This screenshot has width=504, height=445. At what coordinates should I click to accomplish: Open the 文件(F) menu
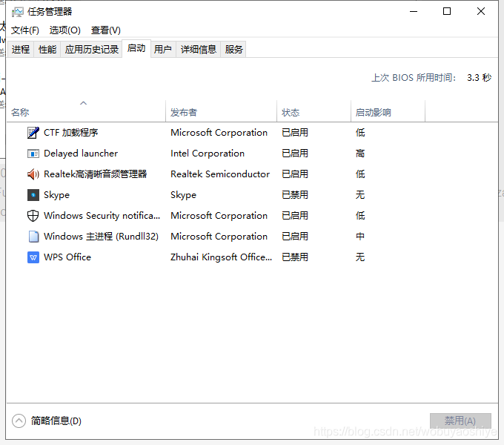pos(25,30)
